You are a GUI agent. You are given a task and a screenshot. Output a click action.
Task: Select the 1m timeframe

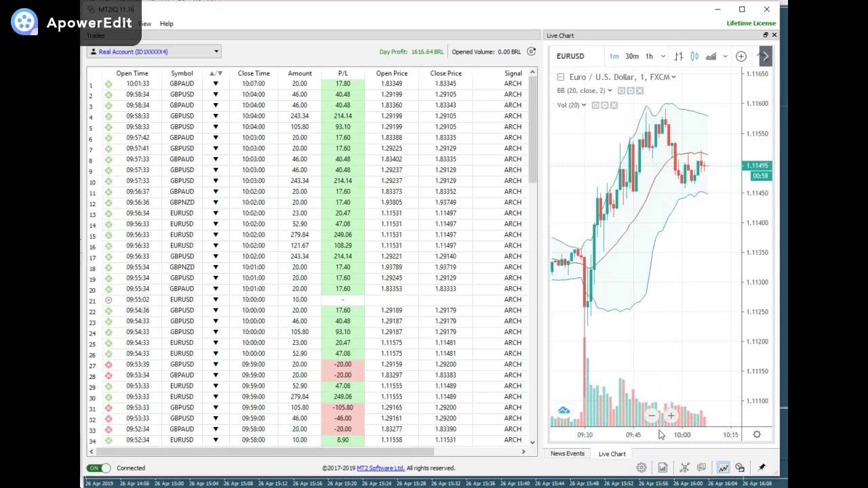[x=614, y=56]
